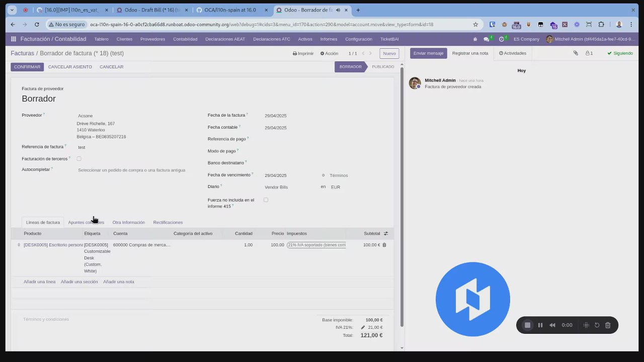This screenshot has height=362, width=644.
Task: Edit the IVA 21% amount with pencil icon
Action: [363, 327]
